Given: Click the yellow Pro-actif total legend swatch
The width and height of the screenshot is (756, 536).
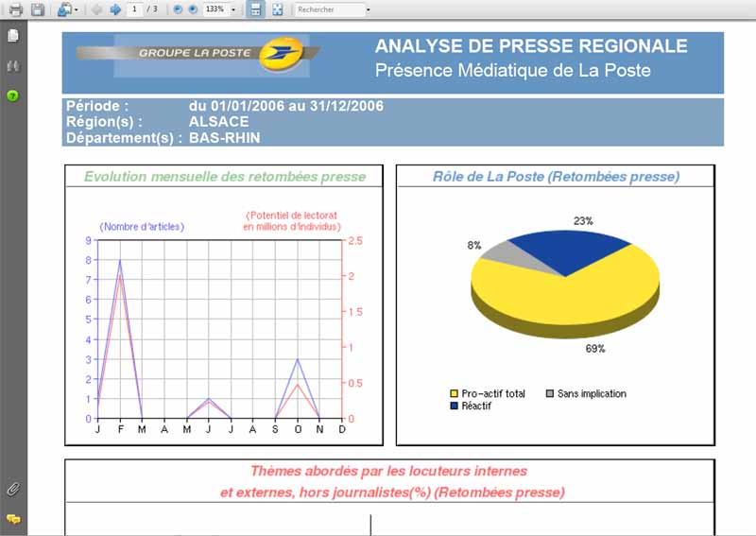Looking at the screenshot, I should 454,393.
